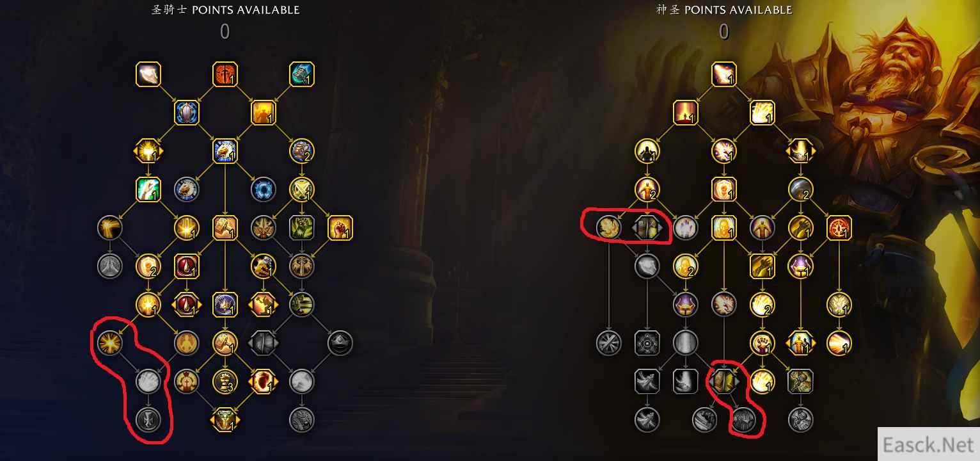Click the rank 3 chess-piece talent node
The image size is (980, 461).
(x=225, y=382)
